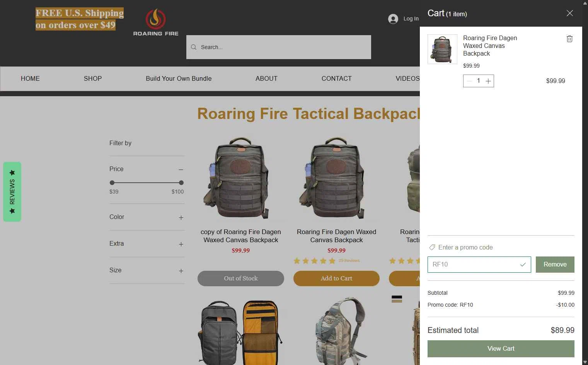The width and height of the screenshot is (588, 365).
Task: Click the Estimated total $89.99 amount
Action: tap(562, 330)
